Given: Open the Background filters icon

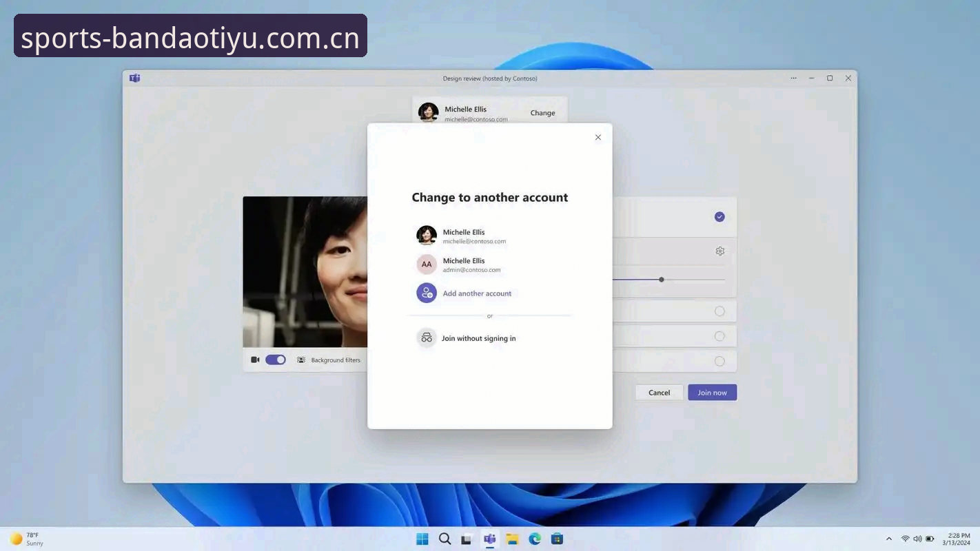Looking at the screenshot, I should pos(301,360).
